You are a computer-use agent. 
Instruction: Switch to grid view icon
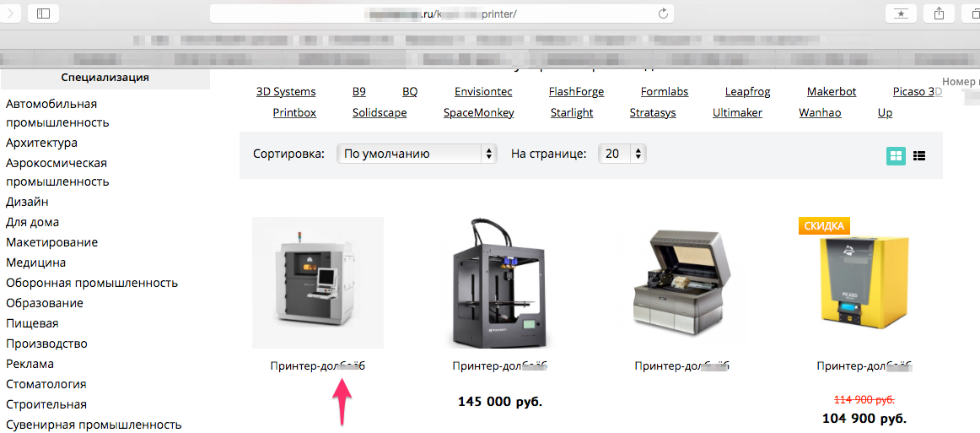click(896, 156)
